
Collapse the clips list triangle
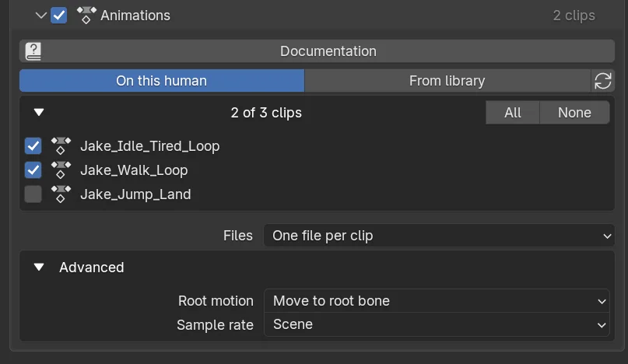[x=39, y=112]
